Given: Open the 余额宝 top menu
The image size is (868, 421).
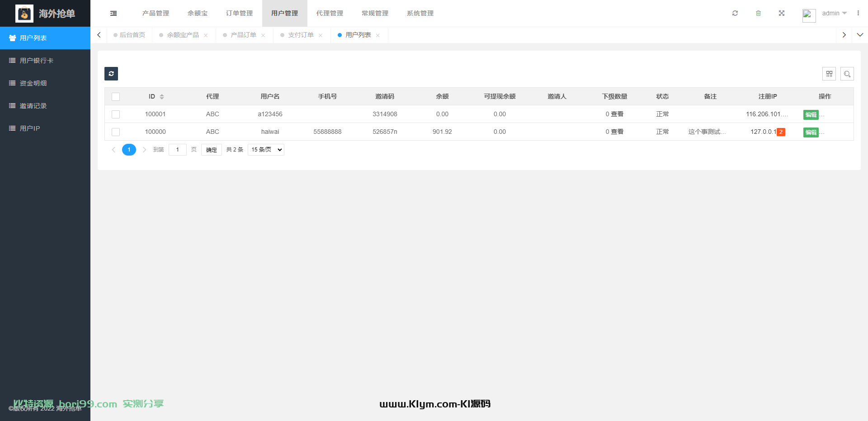Looking at the screenshot, I should click(198, 13).
